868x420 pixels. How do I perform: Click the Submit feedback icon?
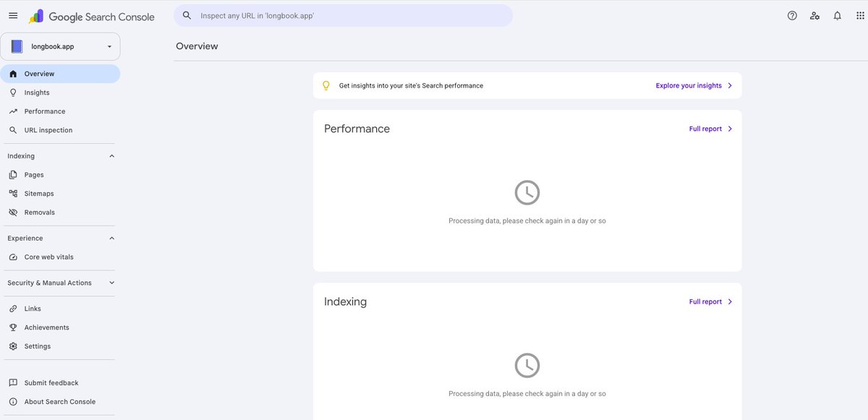point(13,383)
